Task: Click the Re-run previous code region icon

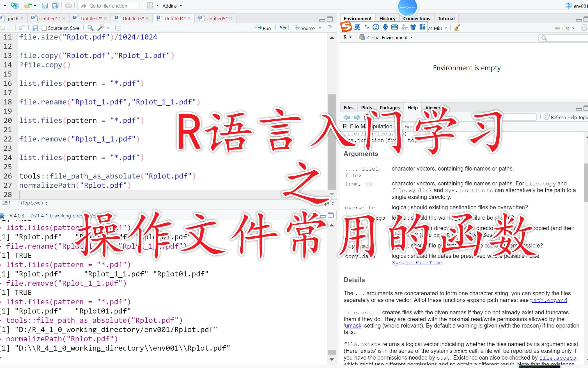Action: click(x=283, y=28)
